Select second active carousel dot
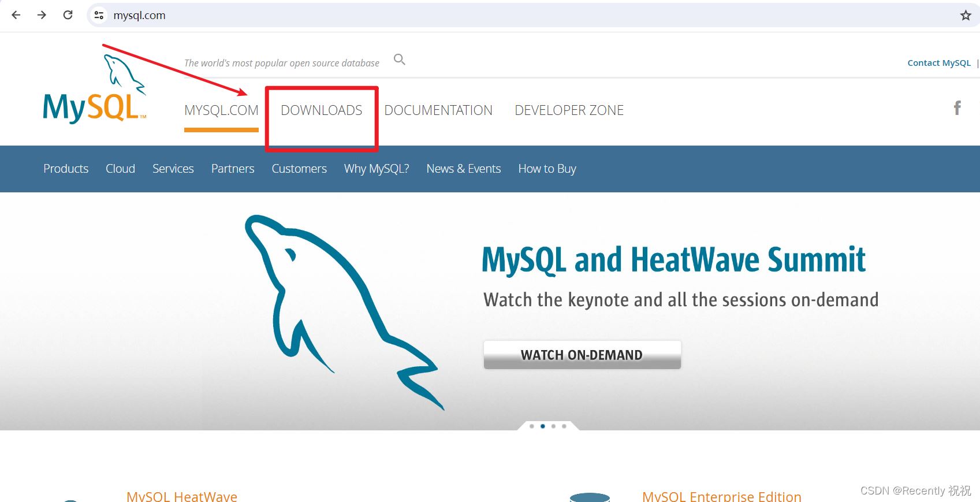 [543, 426]
